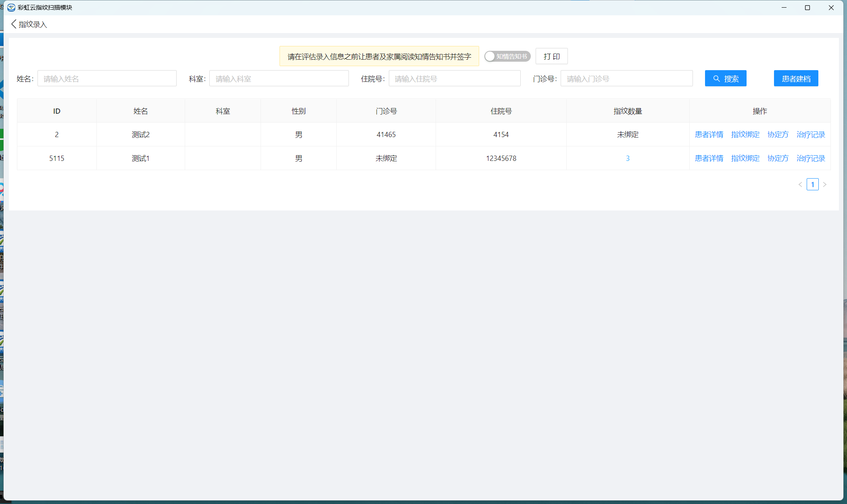Select the name cell 测试1
Image resolution: width=847 pixels, height=504 pixels.
click(x=141, y=158)
